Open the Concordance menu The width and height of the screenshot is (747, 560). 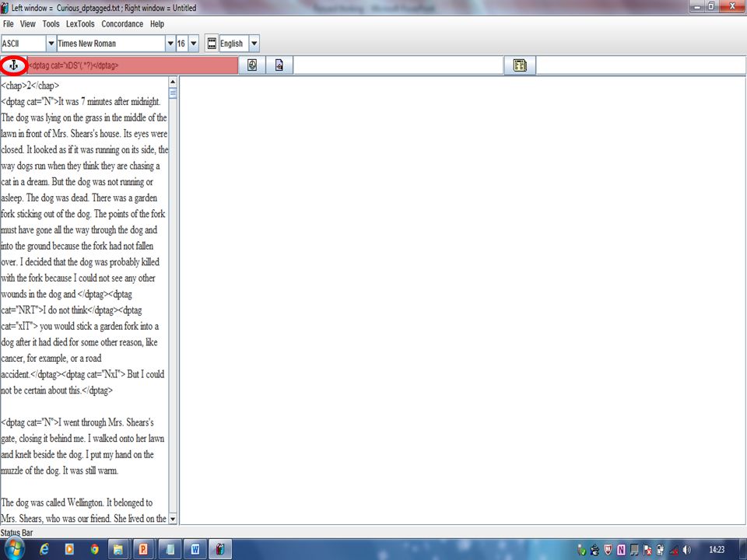122,24
